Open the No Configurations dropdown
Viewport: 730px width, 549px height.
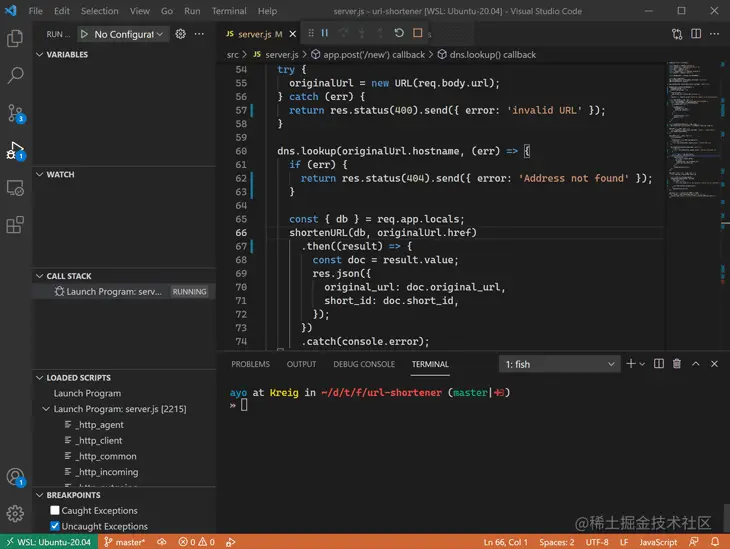128,34
